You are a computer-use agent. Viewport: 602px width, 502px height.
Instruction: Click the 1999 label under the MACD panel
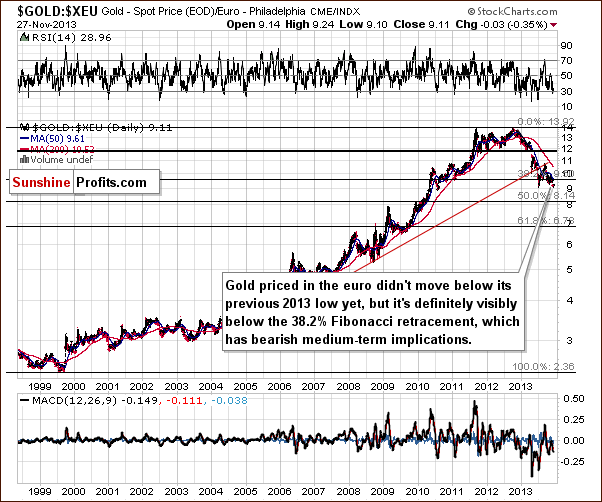[40, 491]
